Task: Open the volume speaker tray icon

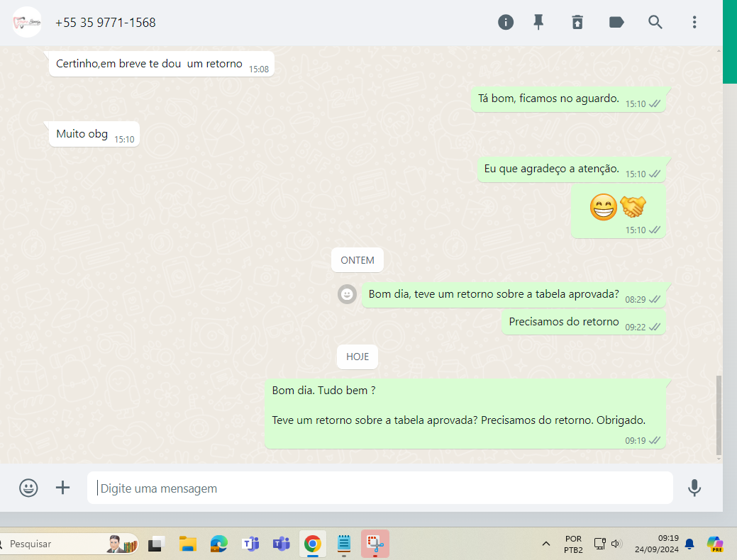Action: [616, 544]
